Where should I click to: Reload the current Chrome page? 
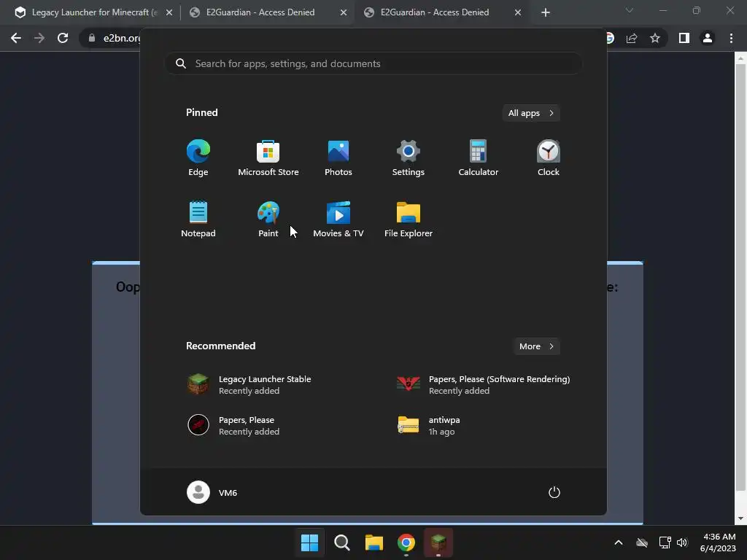coord(63,38)
